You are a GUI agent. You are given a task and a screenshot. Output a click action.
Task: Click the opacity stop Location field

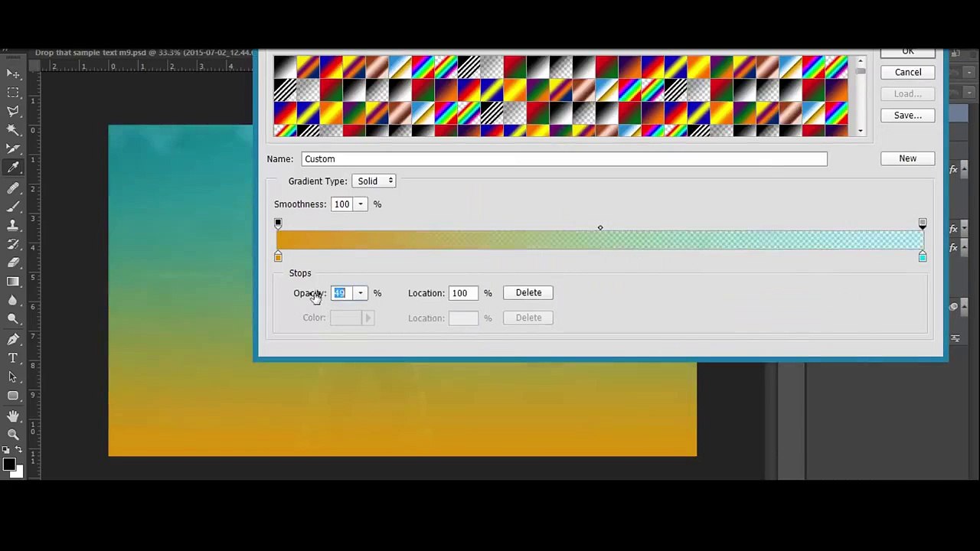463,293
